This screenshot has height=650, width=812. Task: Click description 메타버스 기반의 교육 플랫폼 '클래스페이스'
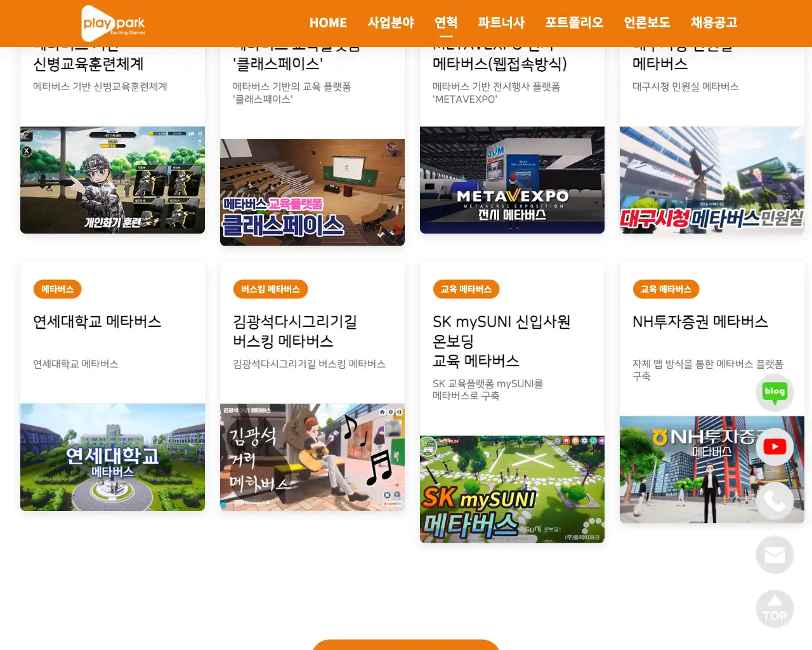292,93
